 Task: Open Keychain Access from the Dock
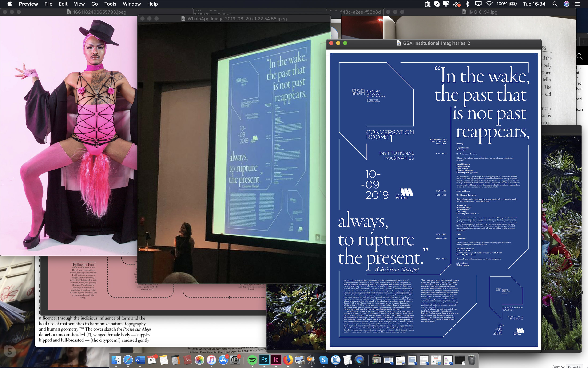click(x=312, y=360)
